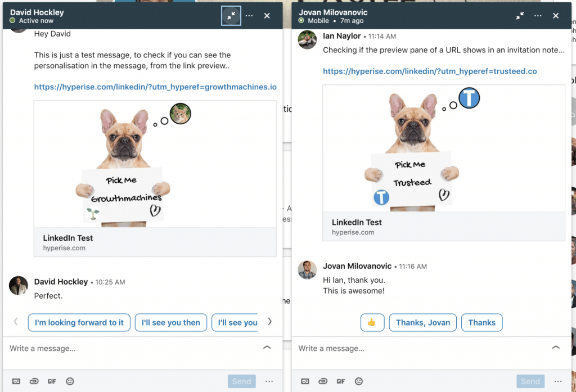Expand message box in Jovan Milovanovic chat
The image size is (576, 392).
tap(556, 348)
